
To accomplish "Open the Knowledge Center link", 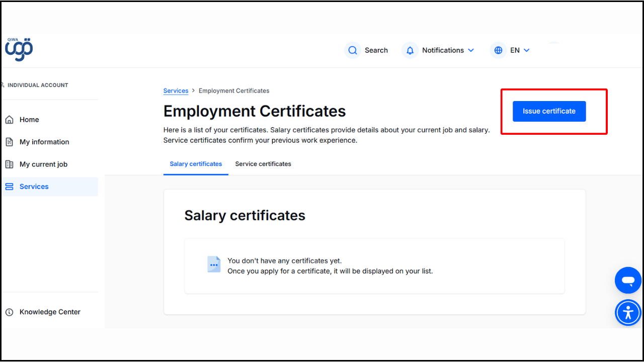I will (49, 312).
